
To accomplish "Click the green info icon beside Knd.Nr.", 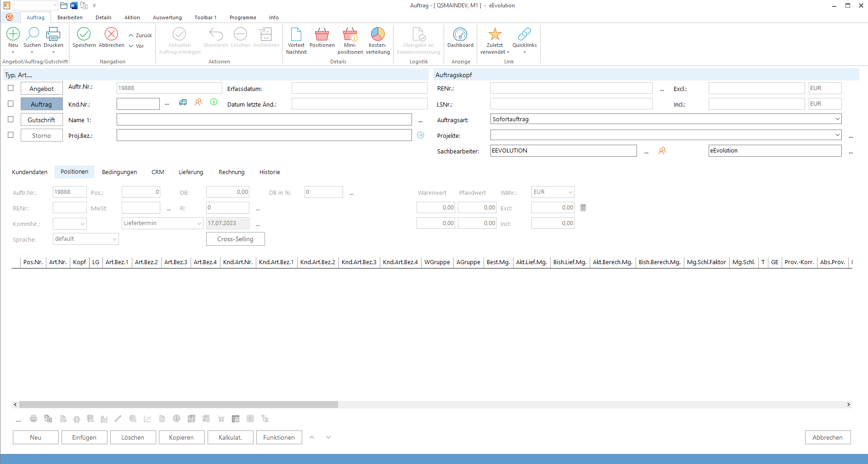I will pos(214,102).
